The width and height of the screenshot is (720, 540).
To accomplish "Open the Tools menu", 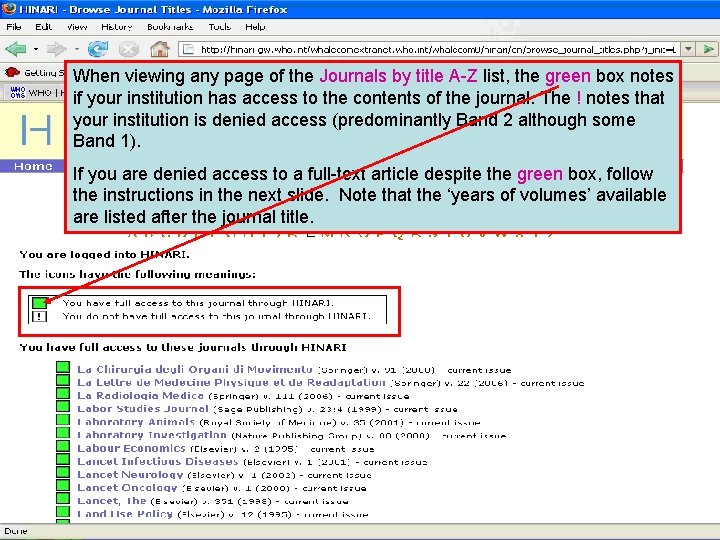I will click(x=219, y=27).
